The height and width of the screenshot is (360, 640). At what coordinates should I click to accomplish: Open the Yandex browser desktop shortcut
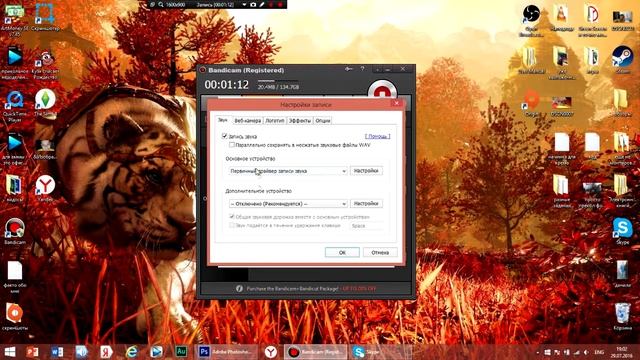pos(45,189)
